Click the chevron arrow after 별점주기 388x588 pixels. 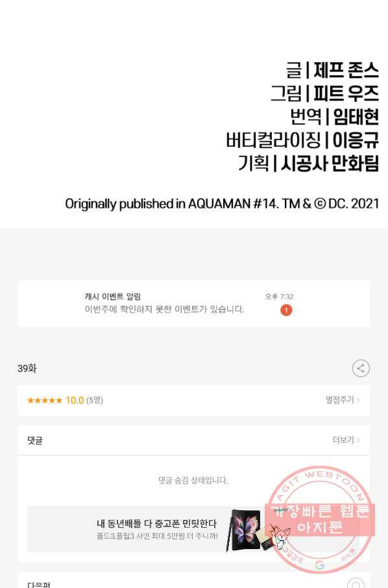(358, 400)
